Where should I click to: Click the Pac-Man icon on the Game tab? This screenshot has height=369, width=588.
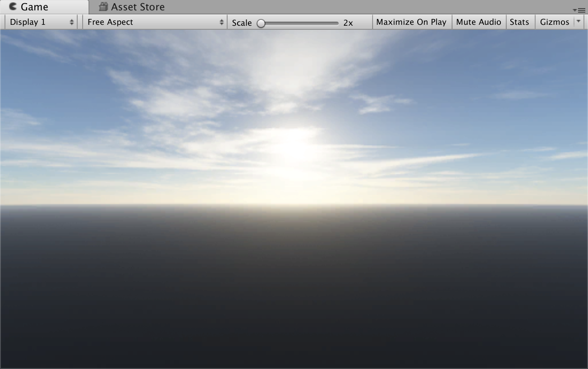[x=13, y=7]
